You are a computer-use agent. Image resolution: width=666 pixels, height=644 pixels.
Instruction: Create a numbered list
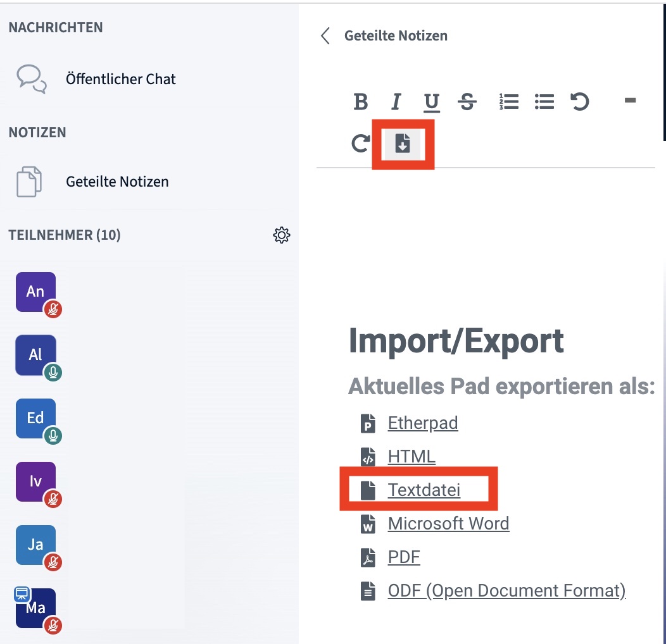tap(508, 102)
